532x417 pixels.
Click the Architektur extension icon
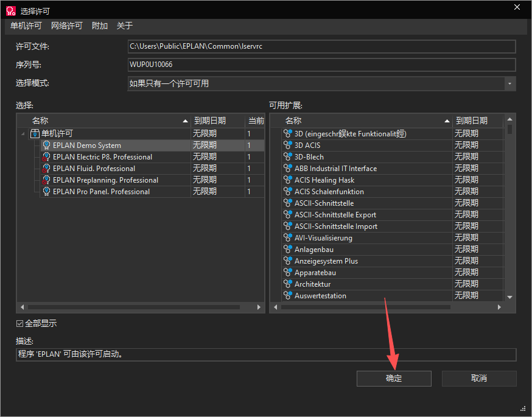[289, 284]
